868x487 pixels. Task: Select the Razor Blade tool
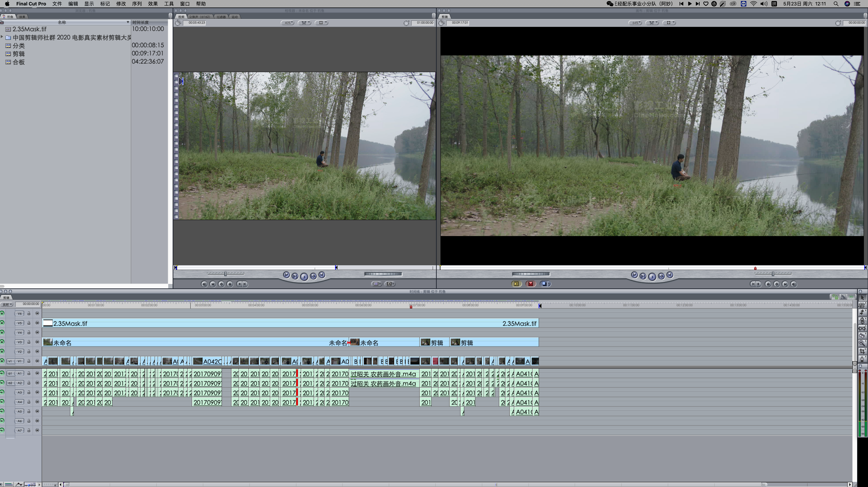click(862, 335)
